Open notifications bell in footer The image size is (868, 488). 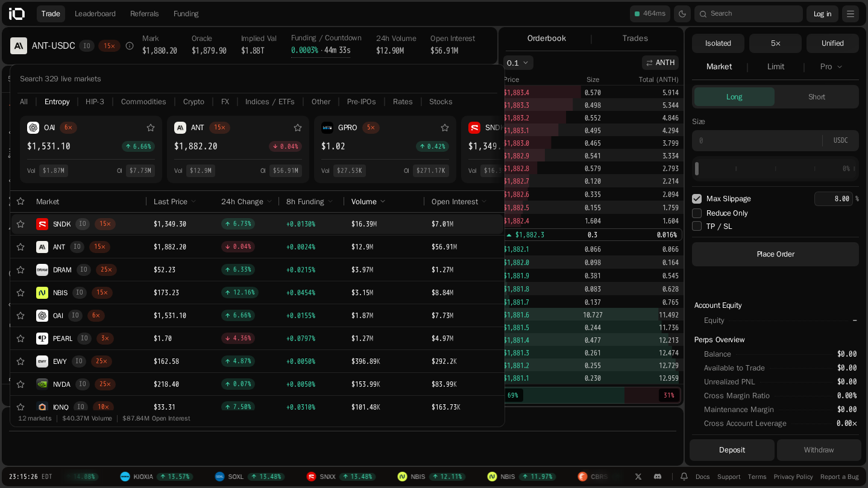pos(684,477)
